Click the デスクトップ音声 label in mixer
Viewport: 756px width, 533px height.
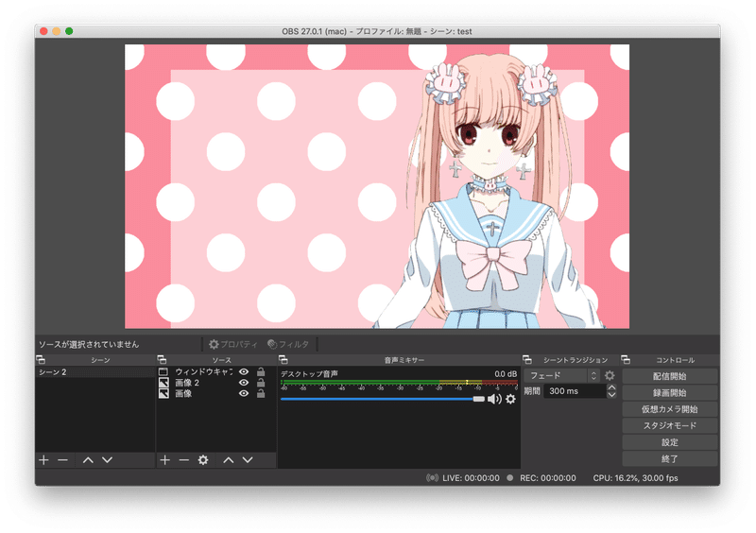point(310,374)
